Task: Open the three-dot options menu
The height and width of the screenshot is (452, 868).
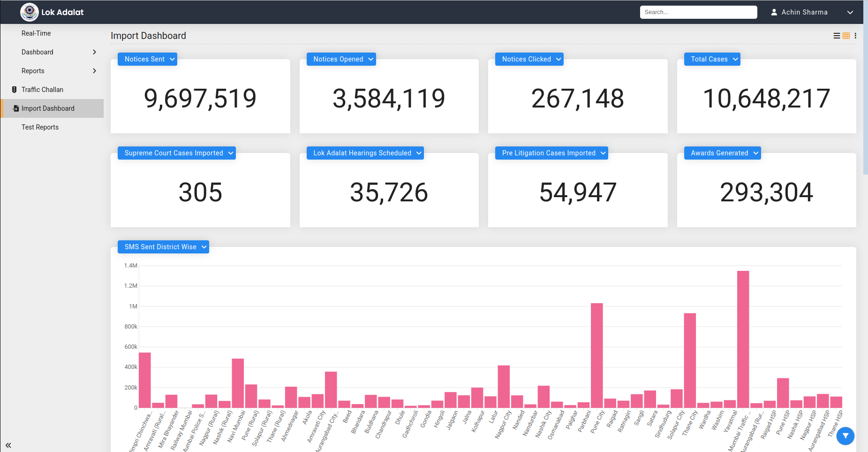Action: click(855, 36)
